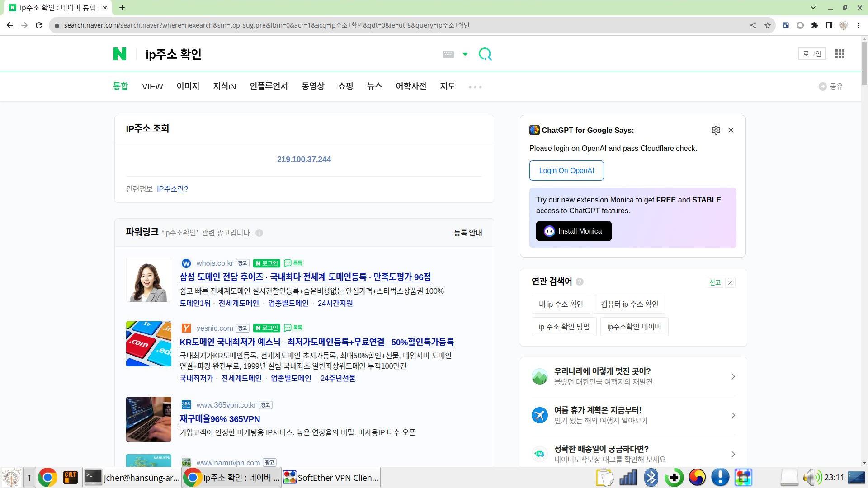Open the 인플루언서 tab
Screen dimensions: 868x488
pyautogui.click(x=269, y=86)
